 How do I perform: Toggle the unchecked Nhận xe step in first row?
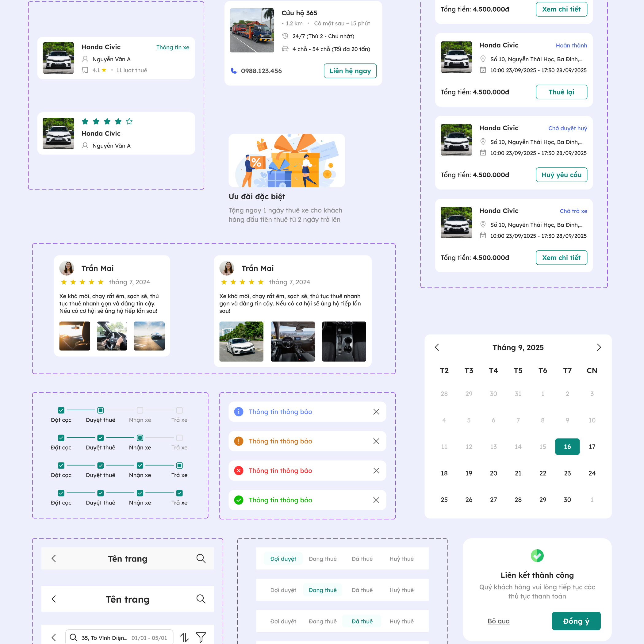[x=140, y=410]
